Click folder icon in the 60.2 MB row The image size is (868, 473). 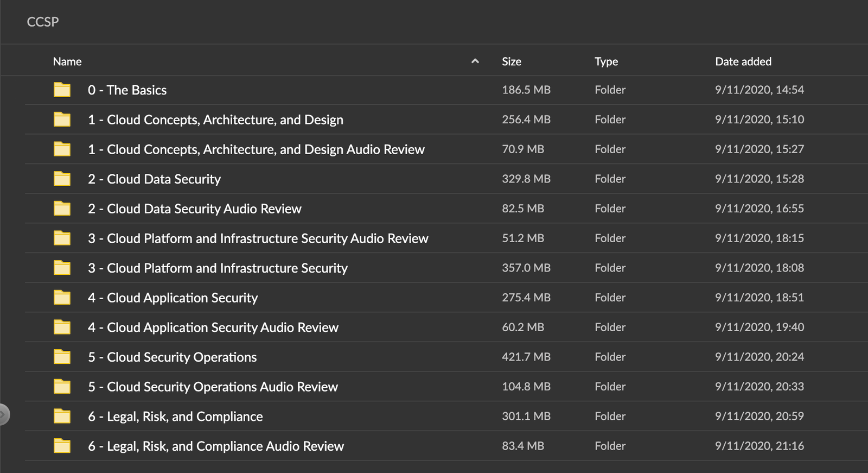pyautogui.click(x=62, y=327)
